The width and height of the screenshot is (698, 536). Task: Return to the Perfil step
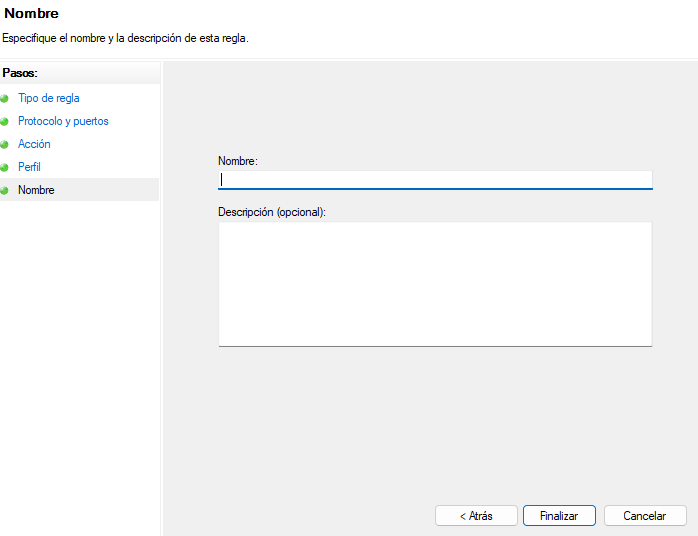(x=29, y=167)
